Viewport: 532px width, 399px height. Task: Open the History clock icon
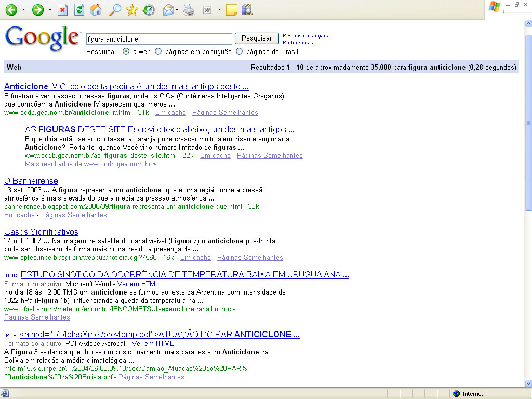[149, 10]
